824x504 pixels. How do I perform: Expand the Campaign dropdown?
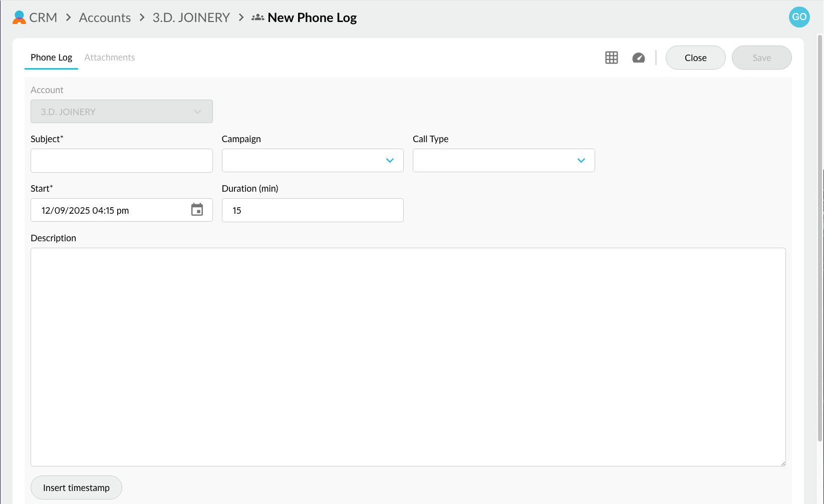click(x=312, y=161)
